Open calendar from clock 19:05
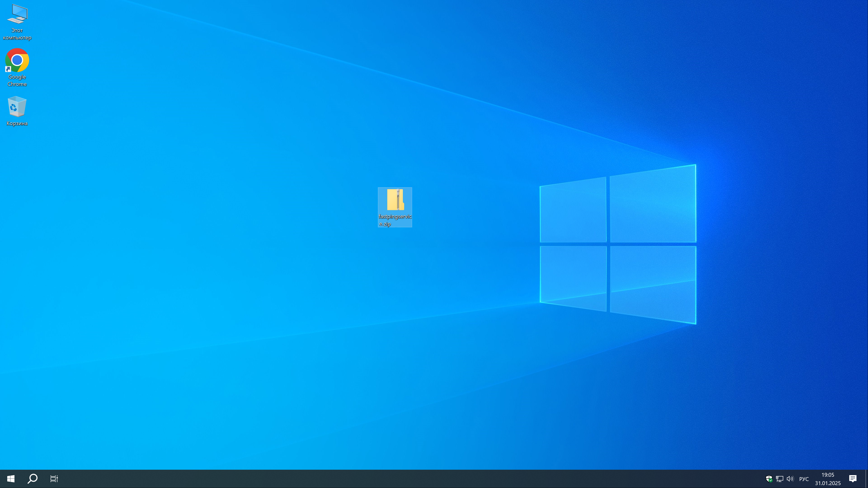This screenshot has width=868, height=488. [828, 475]
